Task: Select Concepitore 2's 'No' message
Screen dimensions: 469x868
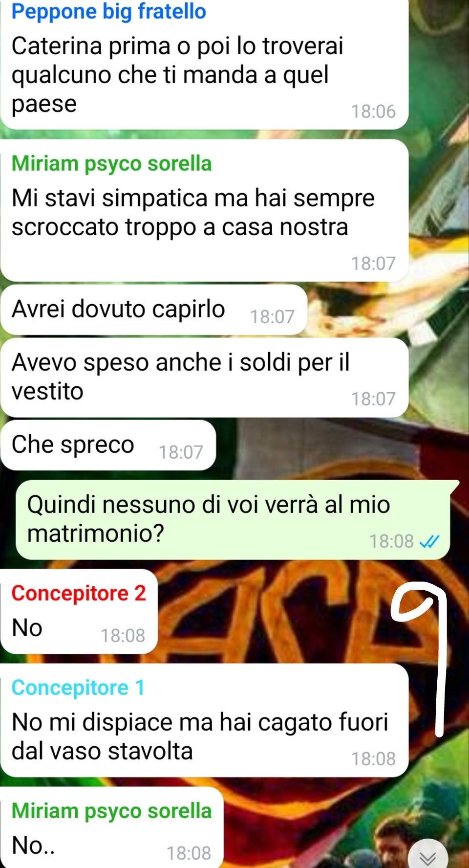Action: click(x=79, y=612)
